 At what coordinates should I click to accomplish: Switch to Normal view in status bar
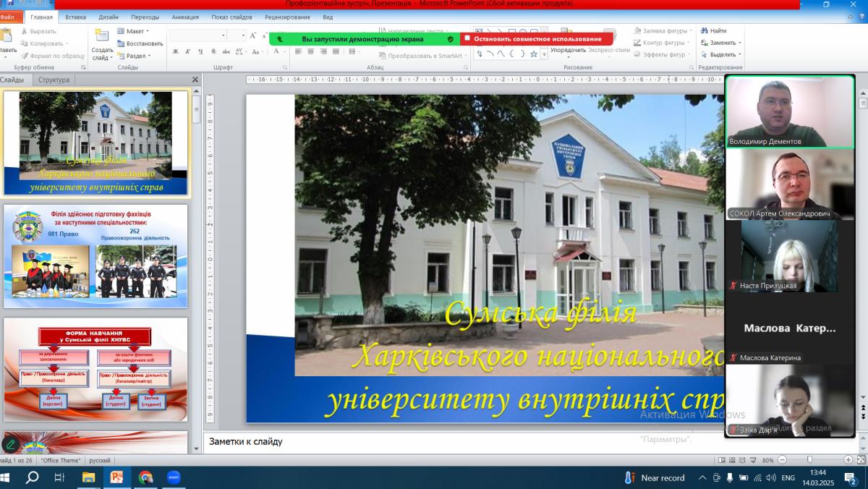[x=722, y=460]
